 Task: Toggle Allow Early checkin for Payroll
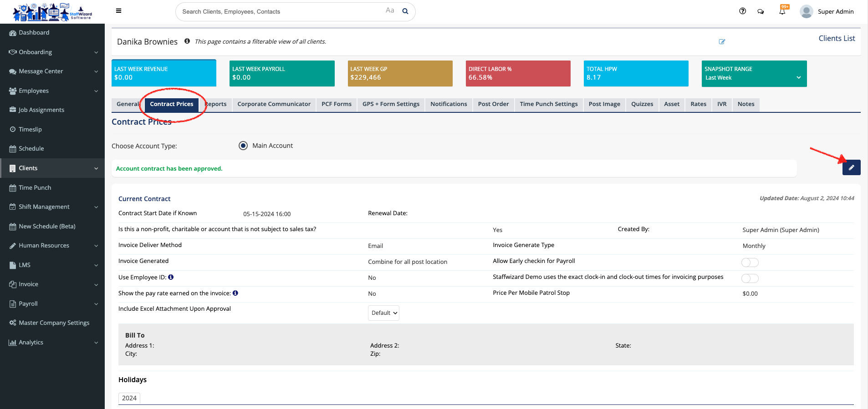(750, 262)
